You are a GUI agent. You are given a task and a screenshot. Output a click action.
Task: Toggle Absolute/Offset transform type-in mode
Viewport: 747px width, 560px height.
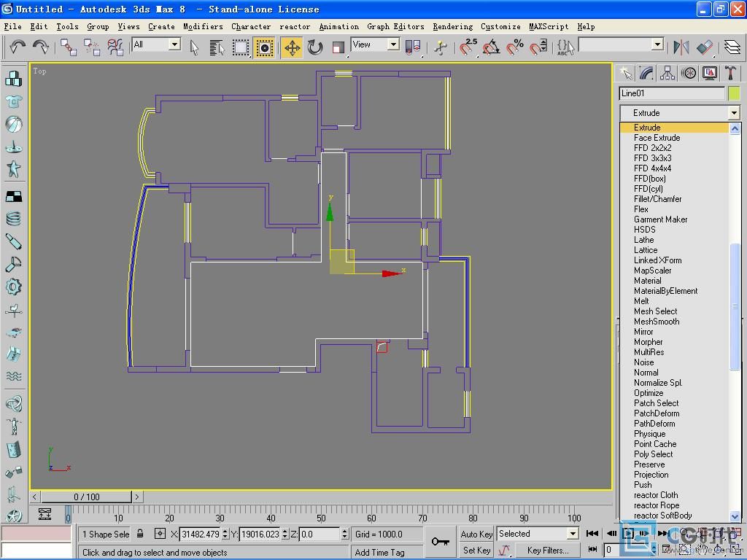pos(160,534)
